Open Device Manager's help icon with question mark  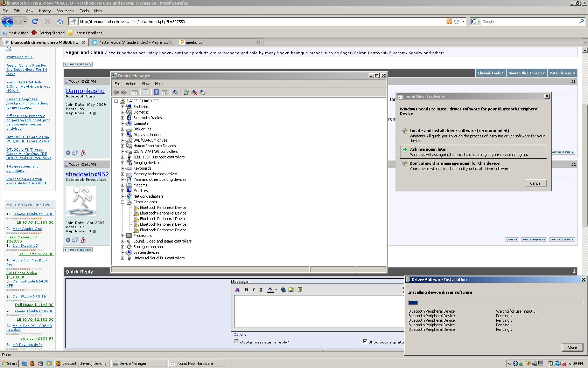click(x=156, y=92)
